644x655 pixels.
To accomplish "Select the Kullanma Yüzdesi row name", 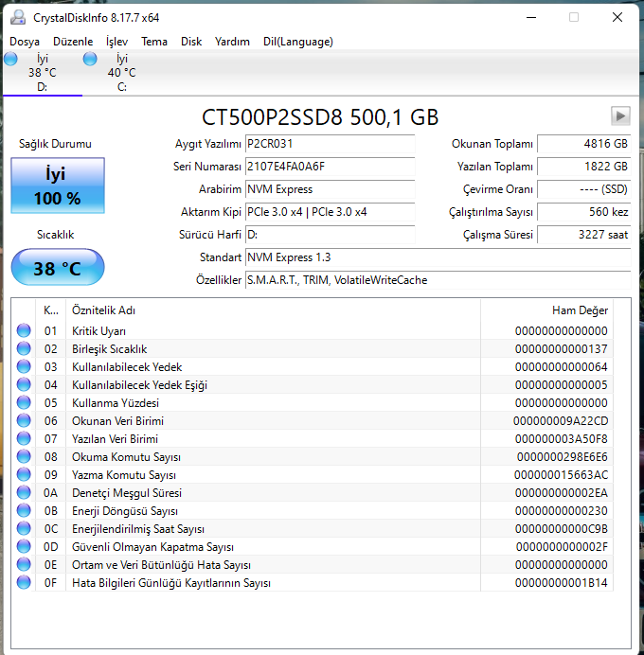I will (116, 402).
